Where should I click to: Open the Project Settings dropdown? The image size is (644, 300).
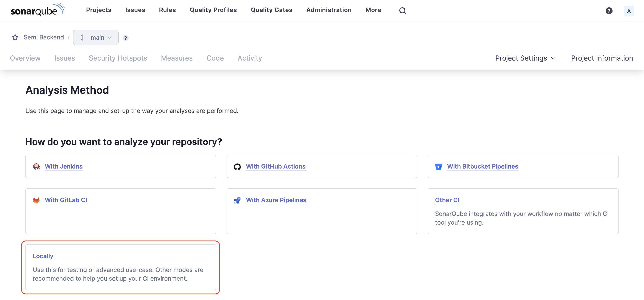pyautogui.click(x=525, y=58)
